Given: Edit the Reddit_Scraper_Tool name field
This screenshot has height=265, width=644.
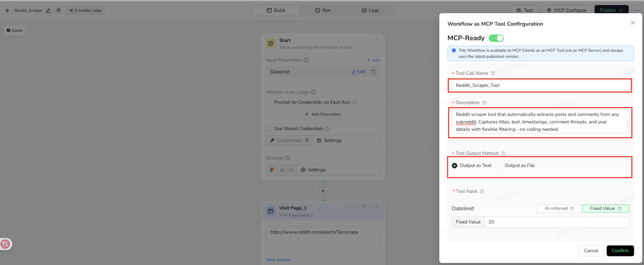Looking at the screenshot, I should 540,85.
